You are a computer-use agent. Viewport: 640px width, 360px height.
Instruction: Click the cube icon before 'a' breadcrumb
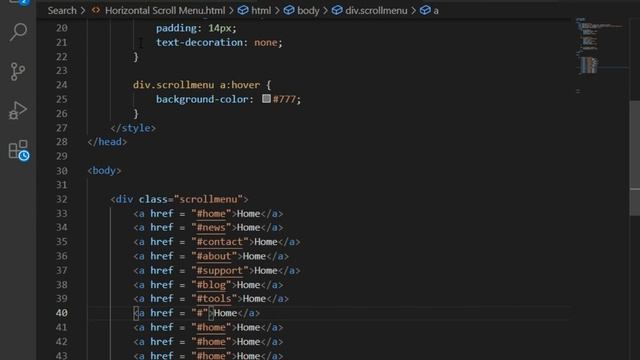(425, 10)
